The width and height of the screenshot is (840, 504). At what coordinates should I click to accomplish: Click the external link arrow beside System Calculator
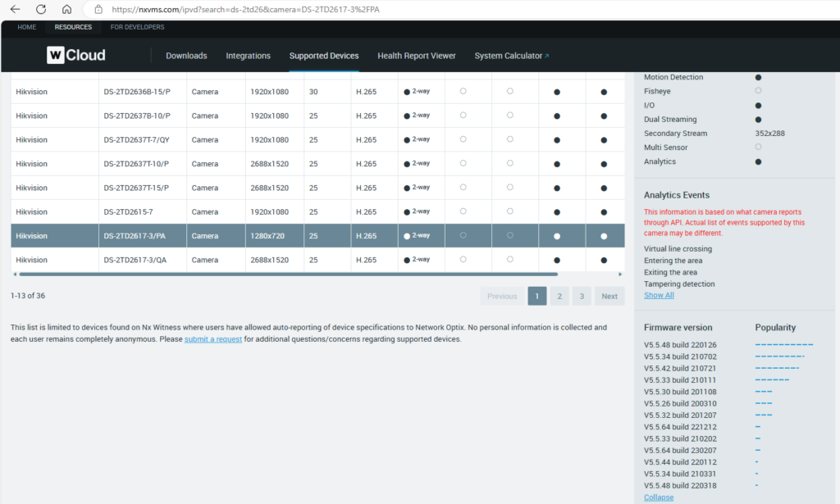[x=546, y=56]
